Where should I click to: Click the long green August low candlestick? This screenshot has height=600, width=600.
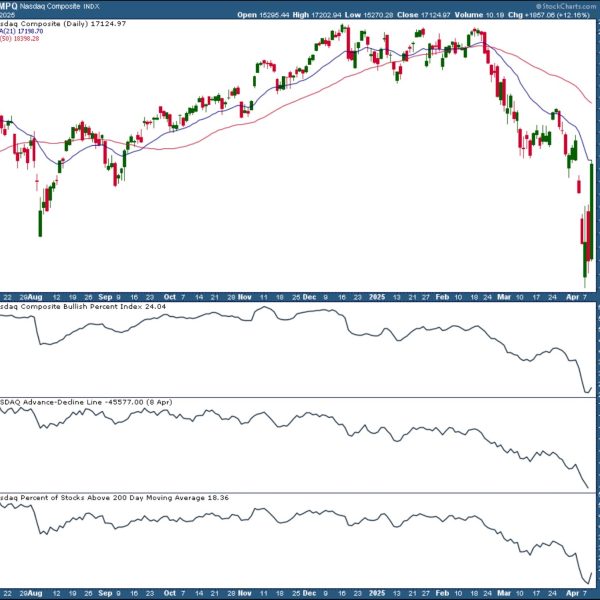click(40, 223)
